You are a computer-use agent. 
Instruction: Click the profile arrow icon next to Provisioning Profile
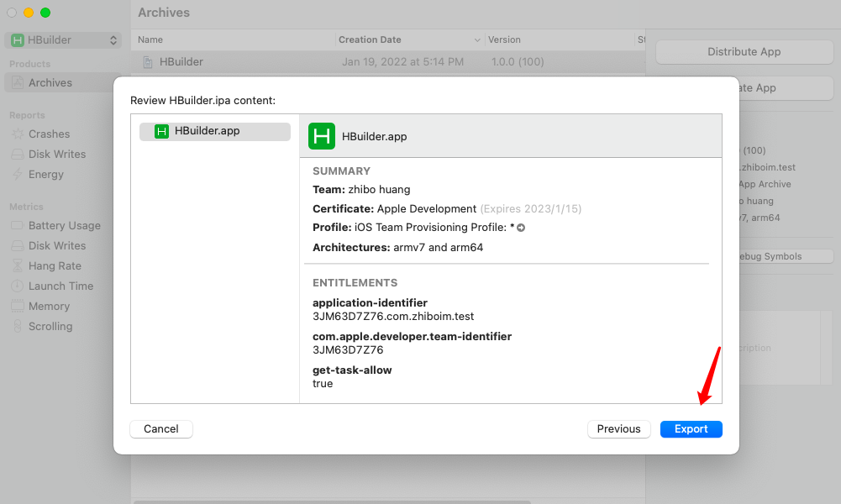coord(521,228)
